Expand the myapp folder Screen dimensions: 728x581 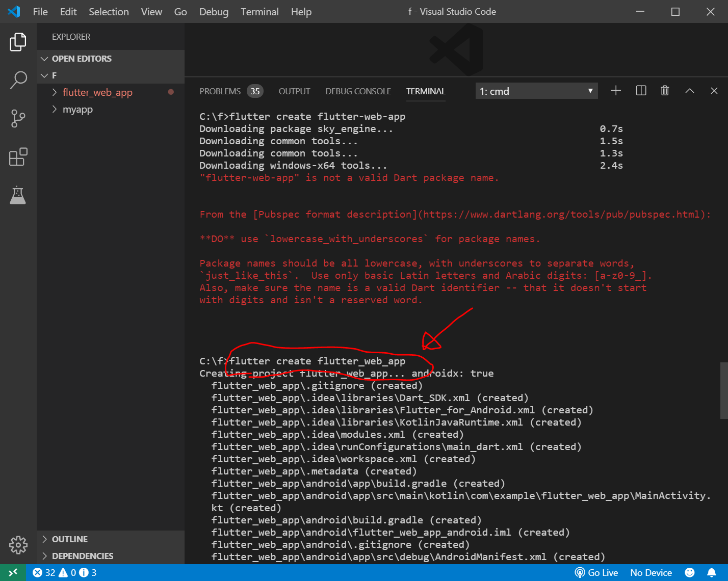point(77,110)
